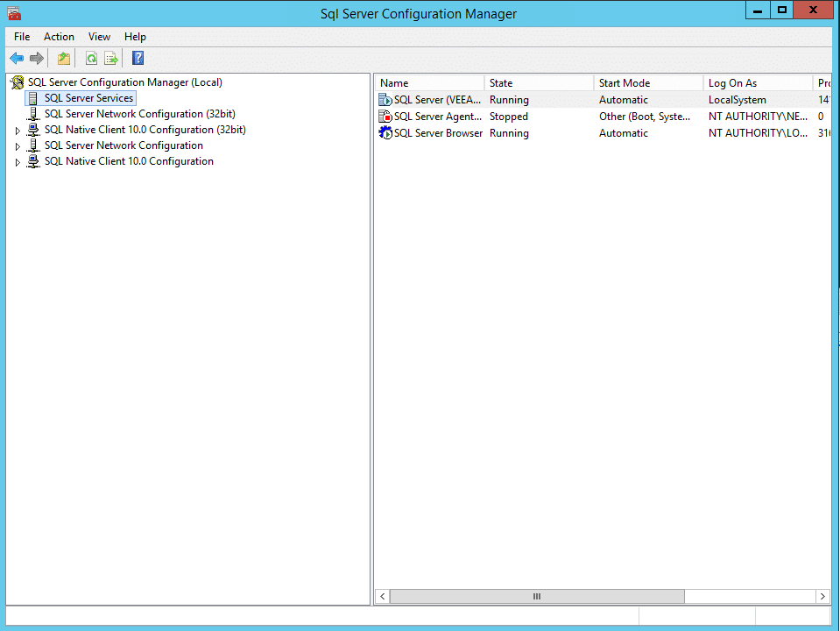Click the Forward arrow toolbar icon
The width and height of the screenshot is (840, 631).
pyautogui.click(x=37, y=59)
